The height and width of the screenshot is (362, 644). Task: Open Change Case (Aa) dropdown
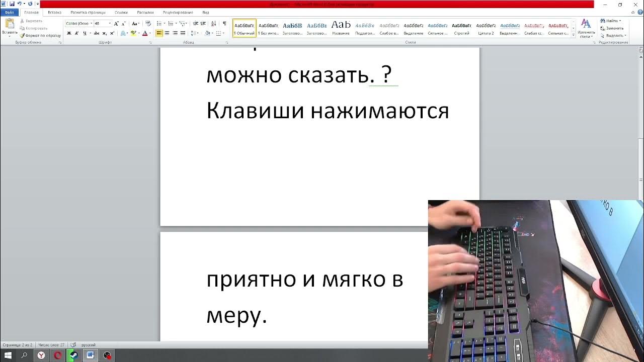[135, 24]
